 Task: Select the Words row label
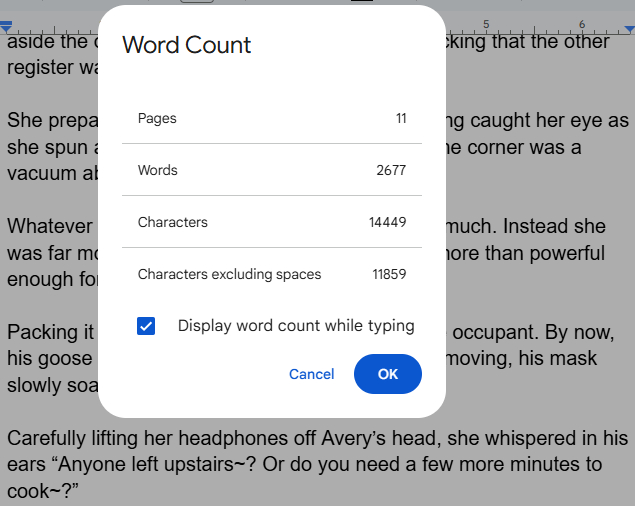point(158,170)
